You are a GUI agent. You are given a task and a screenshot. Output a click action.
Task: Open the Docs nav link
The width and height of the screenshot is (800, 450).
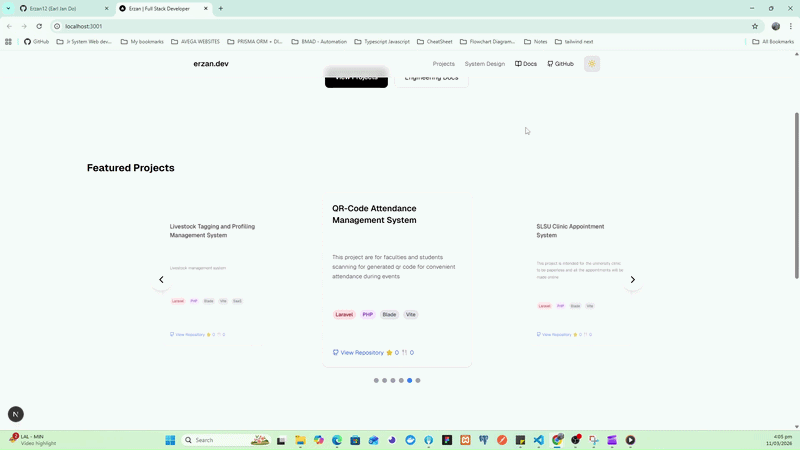[526, 64]
